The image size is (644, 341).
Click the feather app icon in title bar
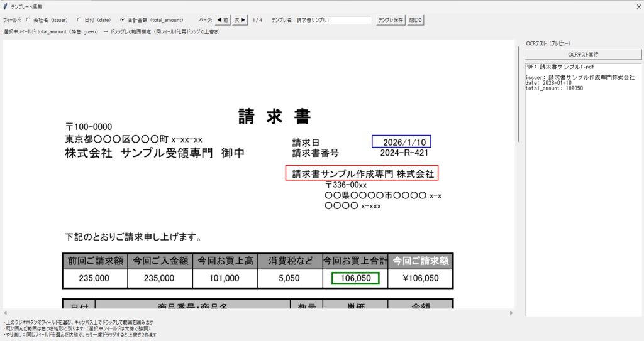point(5,6)
